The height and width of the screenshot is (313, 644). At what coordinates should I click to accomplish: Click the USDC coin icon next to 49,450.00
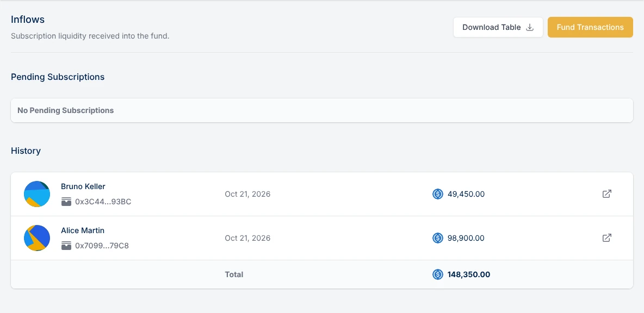click(438, 194)
